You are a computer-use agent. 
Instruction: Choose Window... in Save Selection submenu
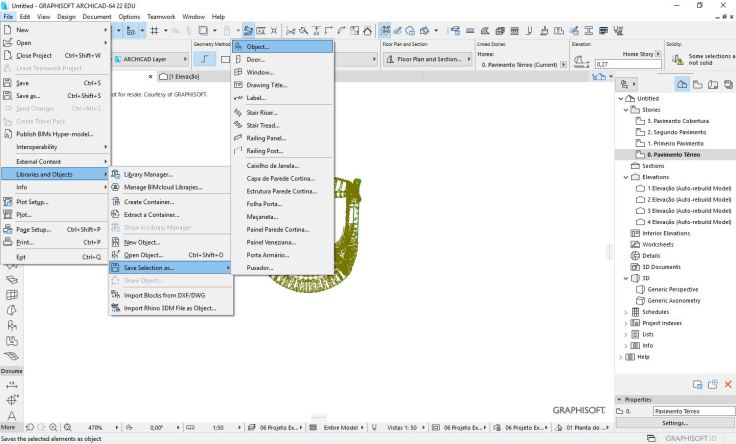point(283,72)
